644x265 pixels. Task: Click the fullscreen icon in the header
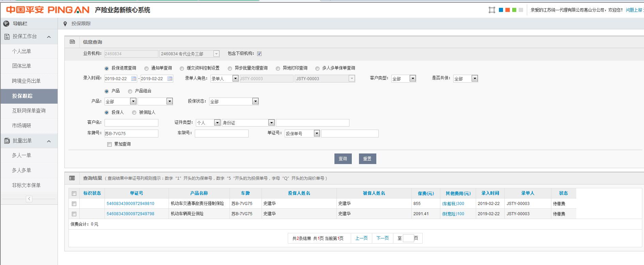[491, 10]
